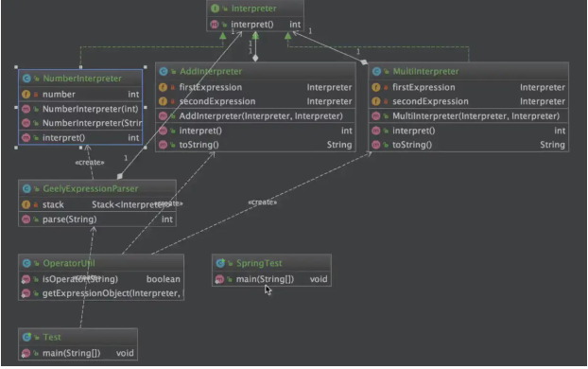Click NumberInterpreter(int) constructor row
Viewport: 588px width, 369px height.
click(80, 109)
